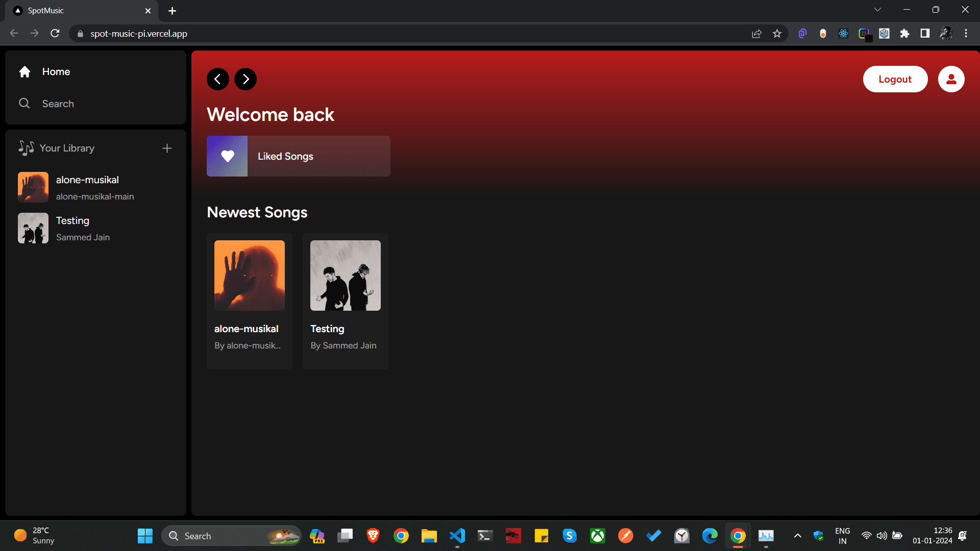Open the alone-musikal album thumbnail
This screenshot has height=551, width=980.
coord(250,276)
